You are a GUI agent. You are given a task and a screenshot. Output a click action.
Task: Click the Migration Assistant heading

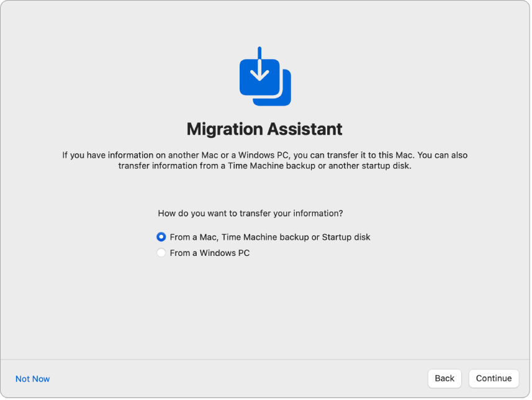[x=264, y=129]
